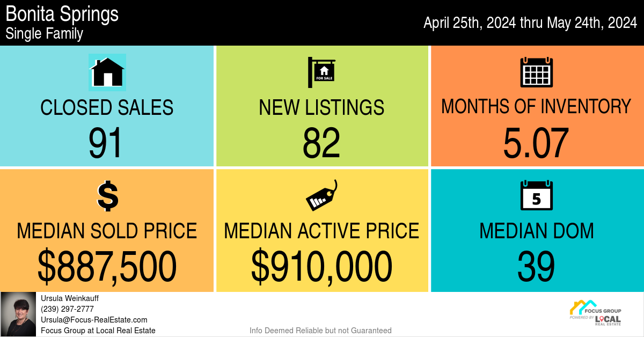Click the house icon above Closed Sales

pyautogui.click(x=107, y=72)
